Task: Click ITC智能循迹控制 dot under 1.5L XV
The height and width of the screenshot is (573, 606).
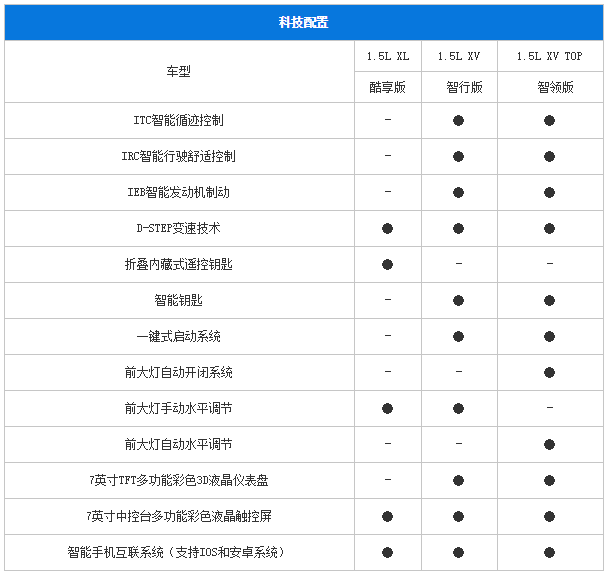Action: 458,121
